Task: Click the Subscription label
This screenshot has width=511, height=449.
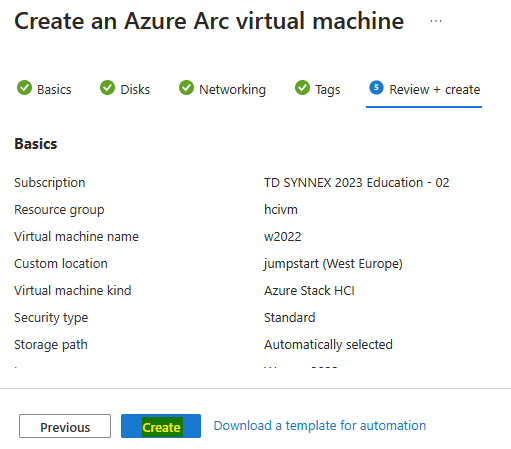Action: [x=50, y=183]
